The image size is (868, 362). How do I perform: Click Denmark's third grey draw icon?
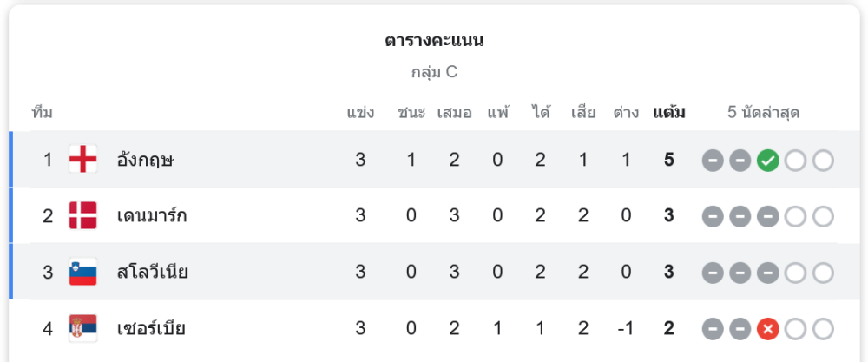tap(767, 217)
